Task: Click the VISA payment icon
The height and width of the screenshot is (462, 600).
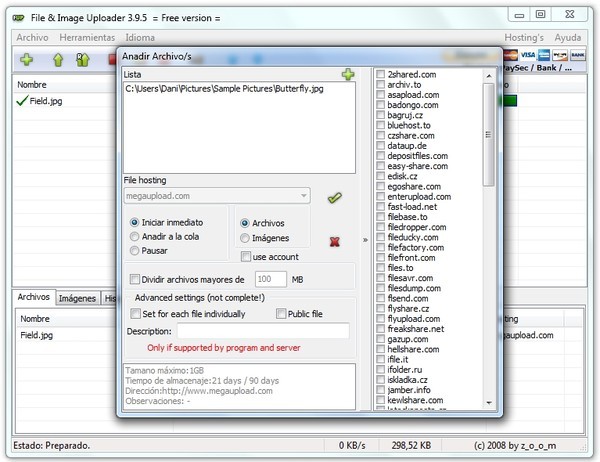Action: 528,55
